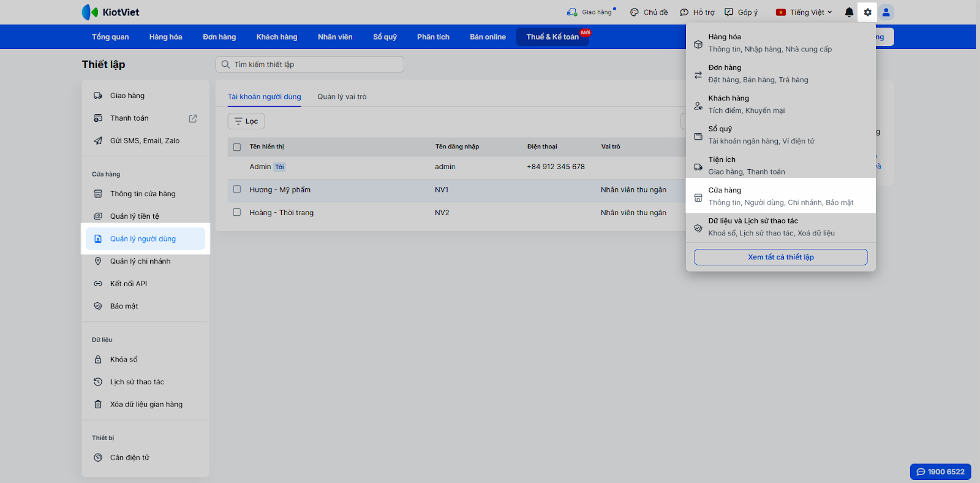This screenshot has width=980, height=483.
Task: Click phone number +84 912 345 678
Action: [556, 167]
